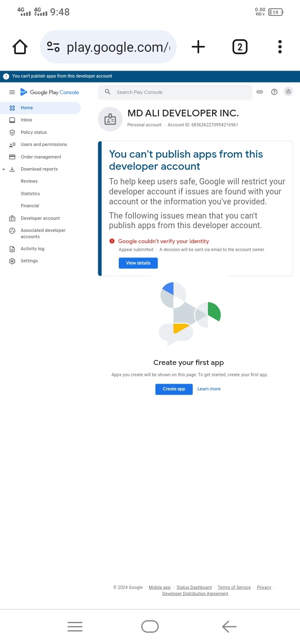Open a new tab with the plus icon
Viewport: 300px width, 644px height.
pos(198,47)
